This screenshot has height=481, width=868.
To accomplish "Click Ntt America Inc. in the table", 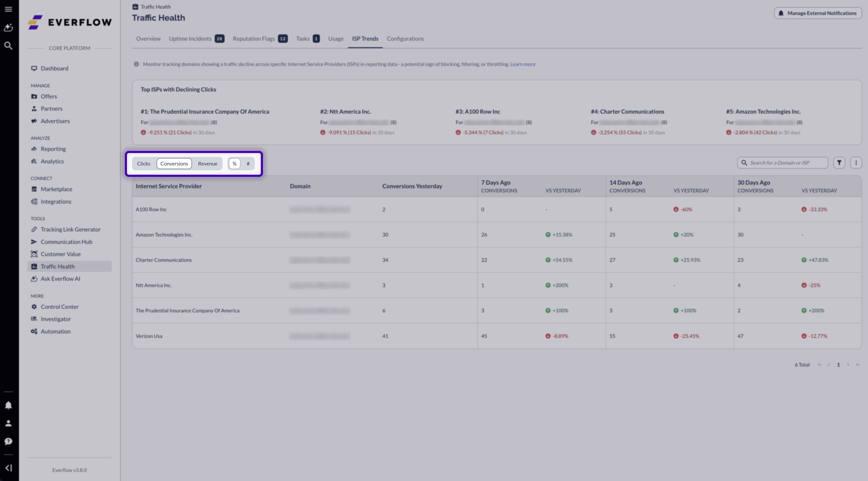I will [x=154, y=285].
